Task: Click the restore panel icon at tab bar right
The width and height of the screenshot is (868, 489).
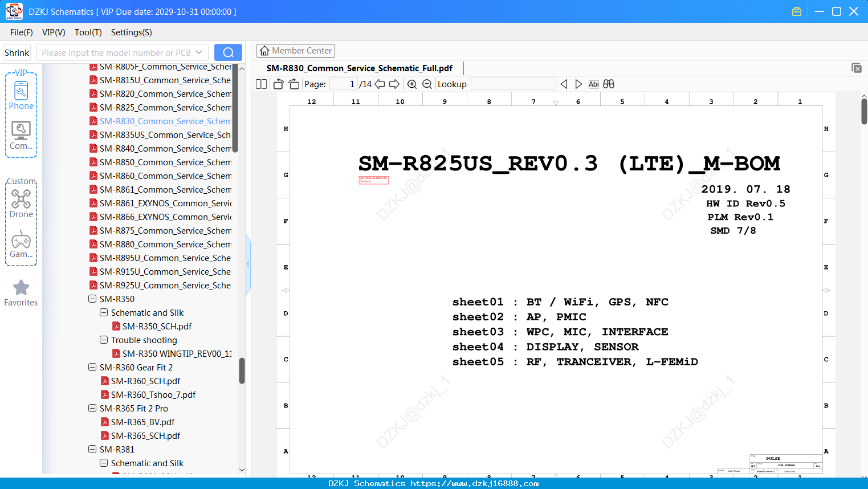Action: [x=857, y=68]
